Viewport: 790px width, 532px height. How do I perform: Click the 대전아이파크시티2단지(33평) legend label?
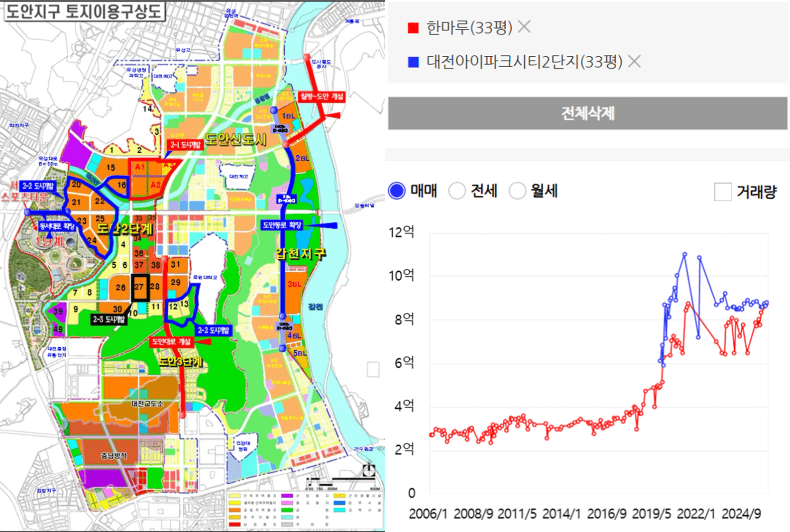tap(524, 62)
